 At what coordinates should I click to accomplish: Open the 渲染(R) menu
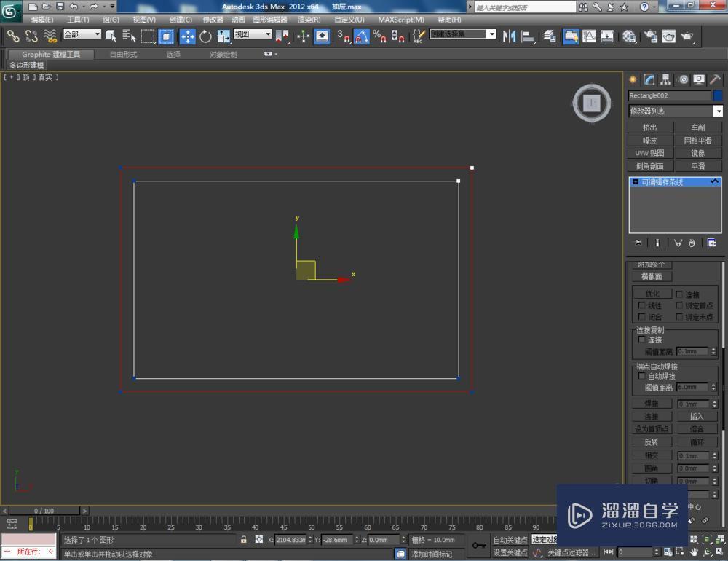point(308,20)
